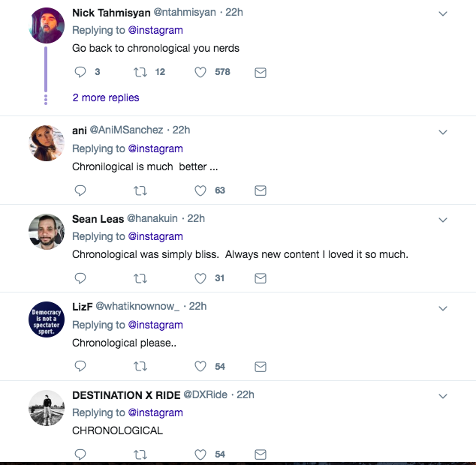Open @instagram link in LizF's reply
This screenshot has height=465, width=476.
click(x=155, y=325)
